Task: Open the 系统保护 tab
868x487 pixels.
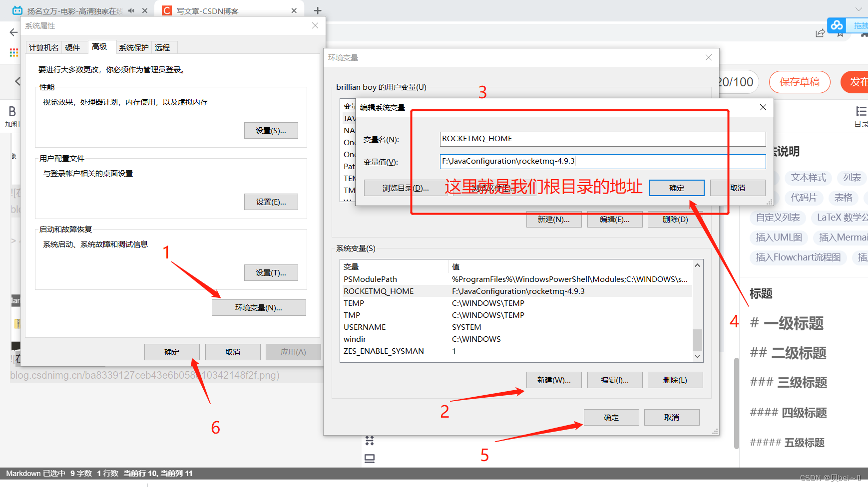Action: (x=134, y=47)
